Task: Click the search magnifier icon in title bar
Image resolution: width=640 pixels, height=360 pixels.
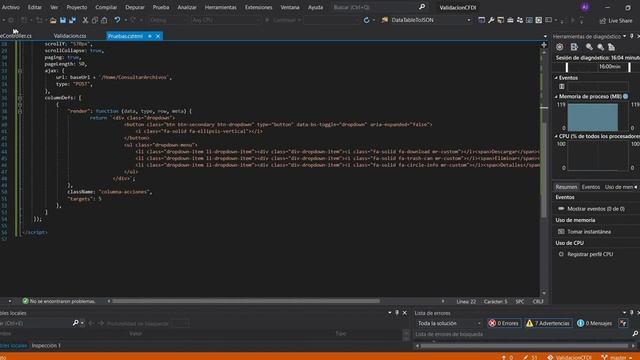Action: (422, 7)
